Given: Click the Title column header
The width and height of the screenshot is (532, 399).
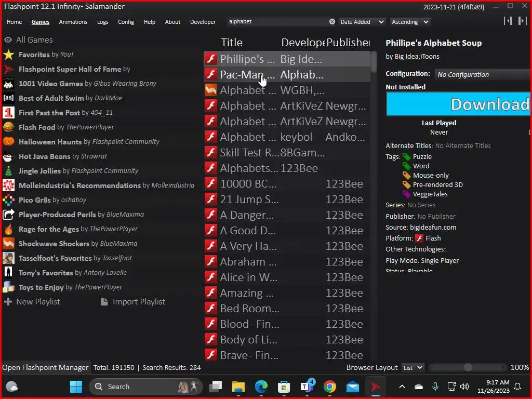Looking at the screenshot, I should [x=232, y=43].
